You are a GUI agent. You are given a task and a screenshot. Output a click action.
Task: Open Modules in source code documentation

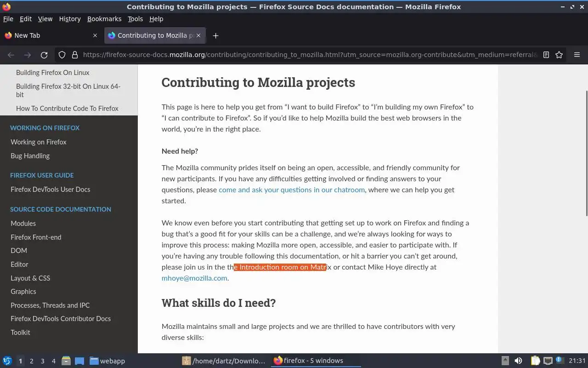23,224
